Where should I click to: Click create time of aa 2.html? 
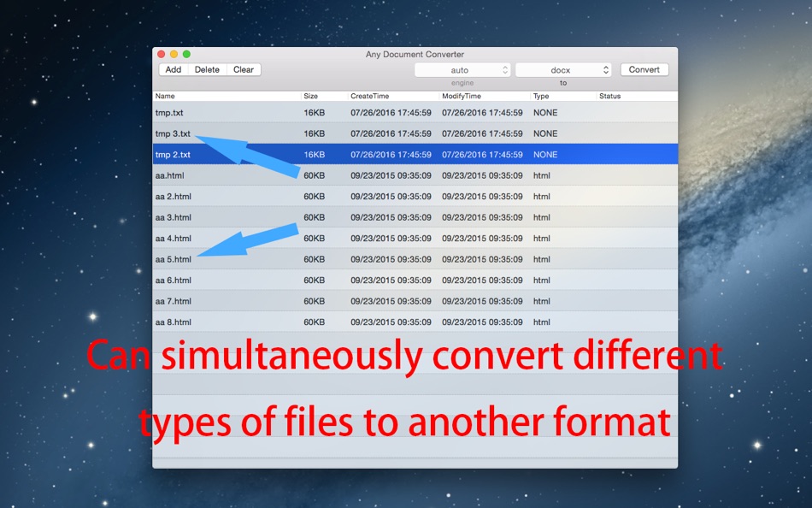(x=391, y=197)
